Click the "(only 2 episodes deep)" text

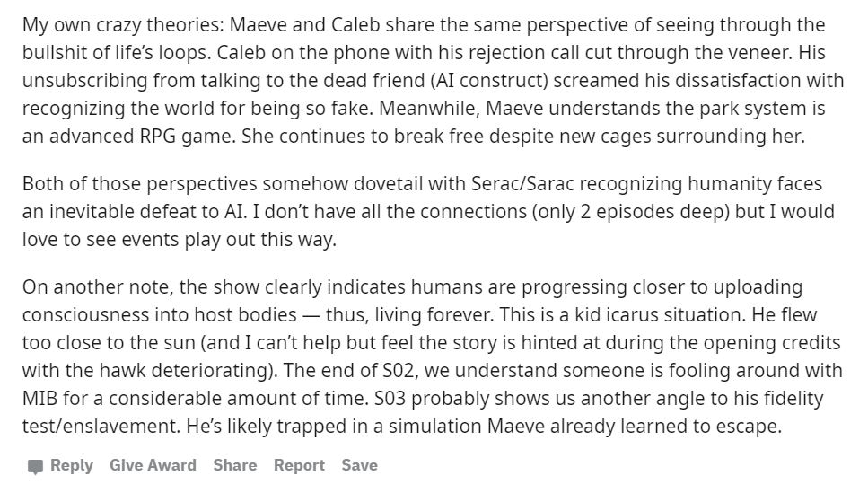tap(630, 212)
